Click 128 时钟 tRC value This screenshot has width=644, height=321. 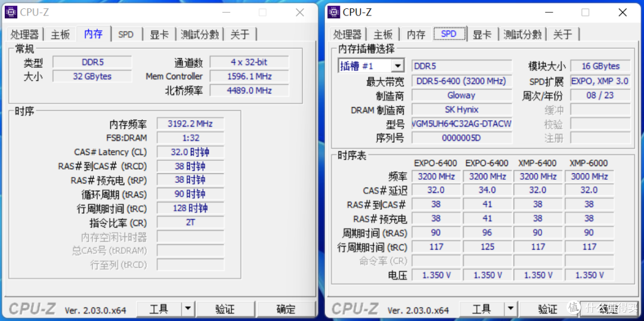[191, 208]
